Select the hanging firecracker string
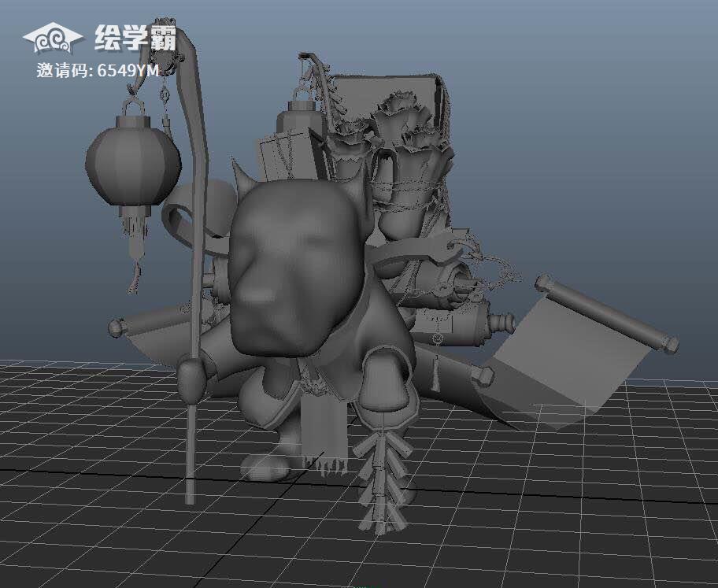 (381, 481)
